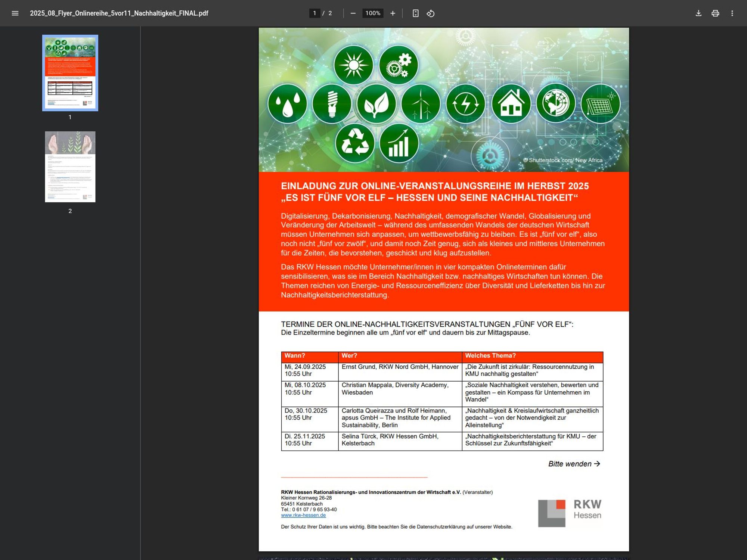Click the total page count '2' in toolbar
Image resolution: width=747 pixels, height=560 pixels.
click(330, 13)
